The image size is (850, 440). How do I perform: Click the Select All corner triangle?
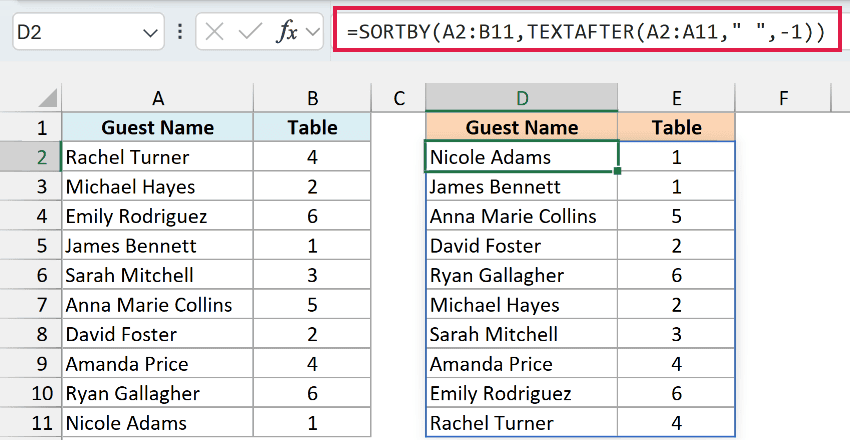point(48,98)
